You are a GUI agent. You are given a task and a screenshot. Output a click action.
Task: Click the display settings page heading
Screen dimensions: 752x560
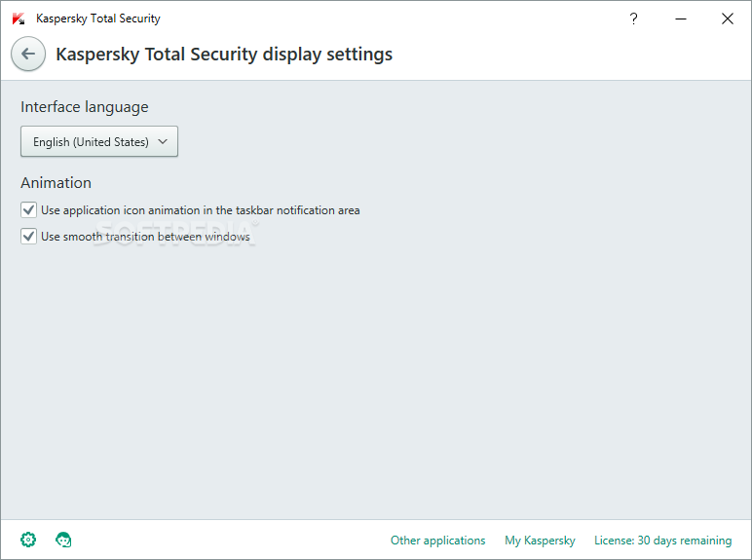[x=224, y=55]
